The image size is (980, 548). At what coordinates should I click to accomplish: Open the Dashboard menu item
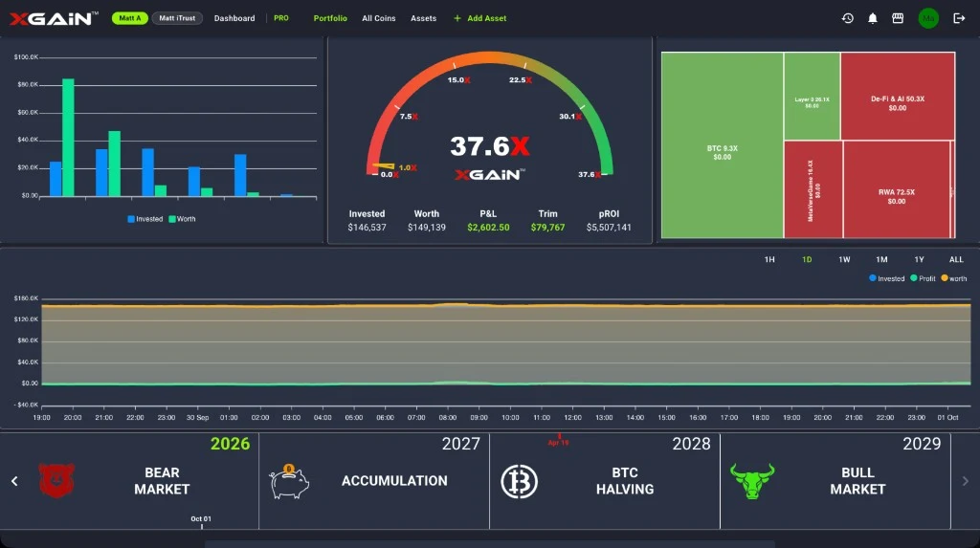point(234,18)
